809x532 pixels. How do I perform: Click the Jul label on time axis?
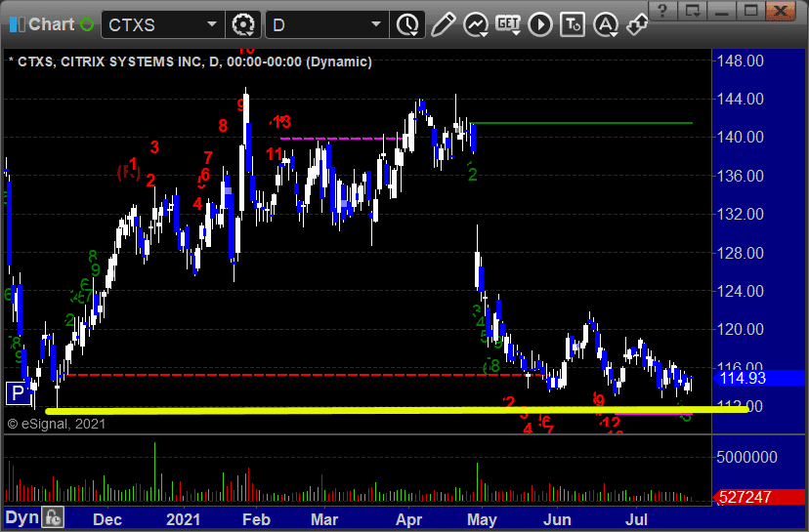(637, 519)
